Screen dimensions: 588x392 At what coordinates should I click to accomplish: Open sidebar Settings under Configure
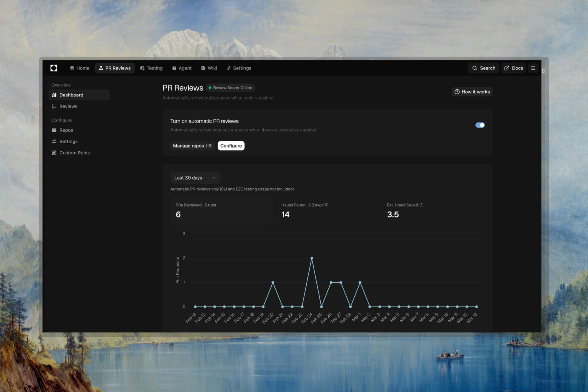tap(79, 141)
